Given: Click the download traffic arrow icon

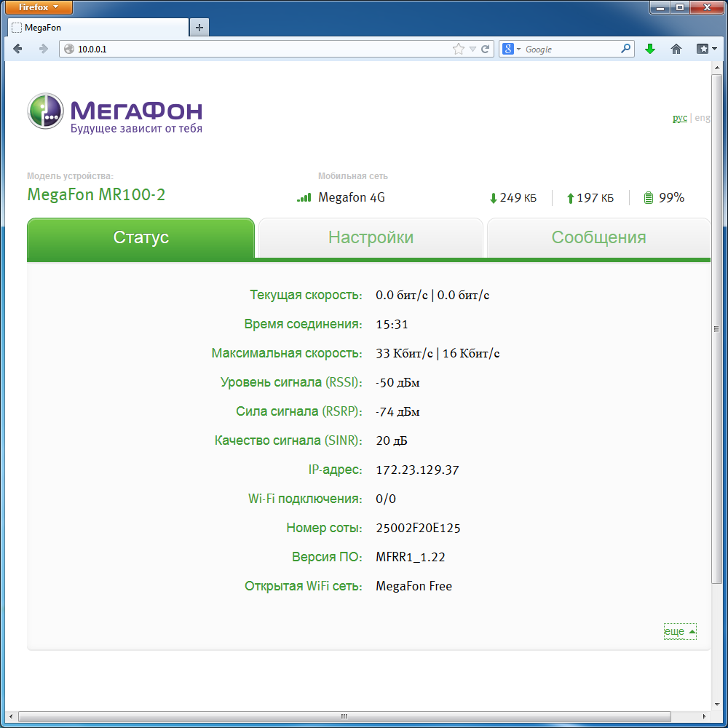Looking at the screenshot, I should coord(493,198).
